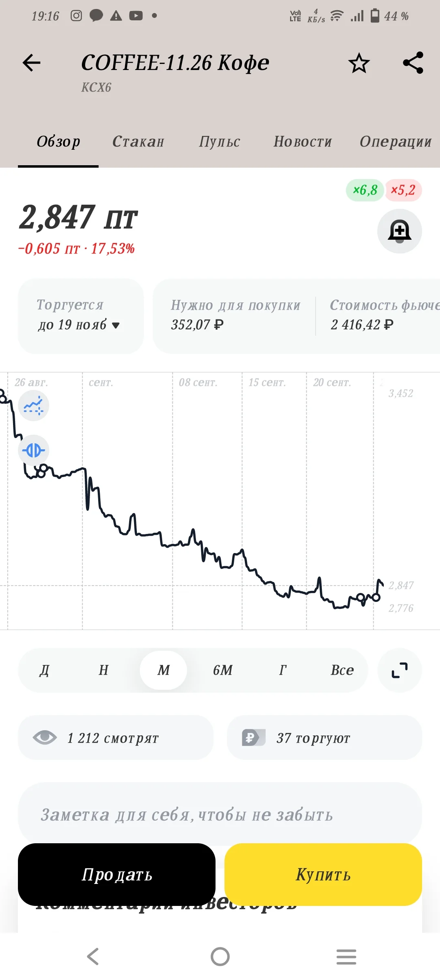Screen dimensions: 440x980
Task: Share this instrument via share icon
Action: [413, 63]
